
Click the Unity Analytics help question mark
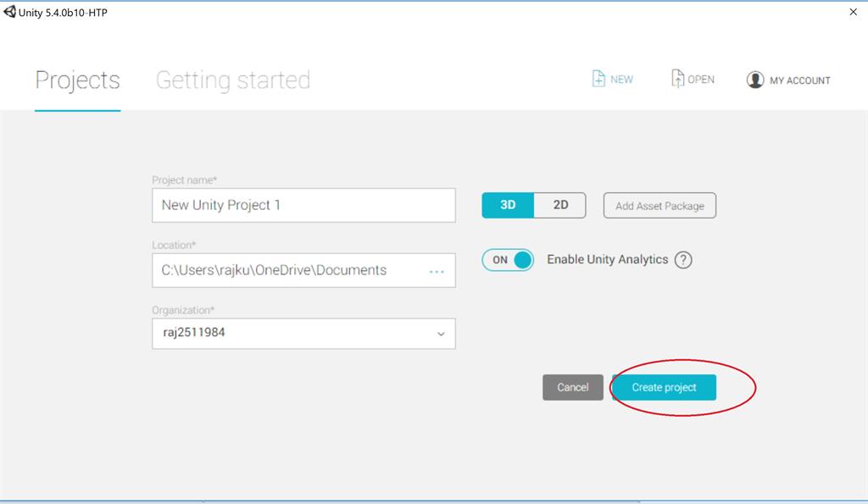(683, 260)
